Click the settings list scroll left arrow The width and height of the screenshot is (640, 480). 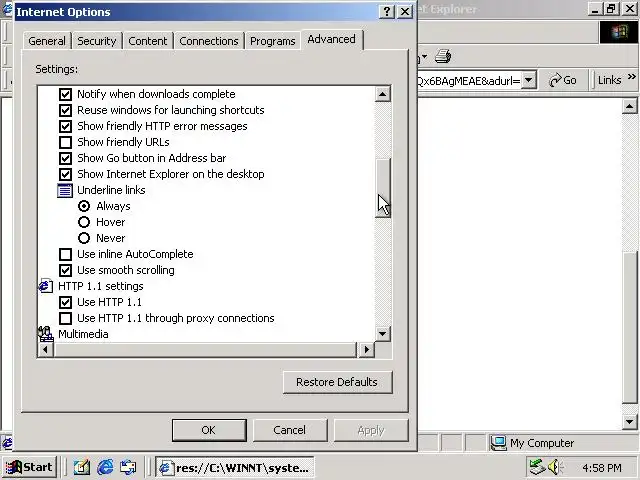pos(45,350)
